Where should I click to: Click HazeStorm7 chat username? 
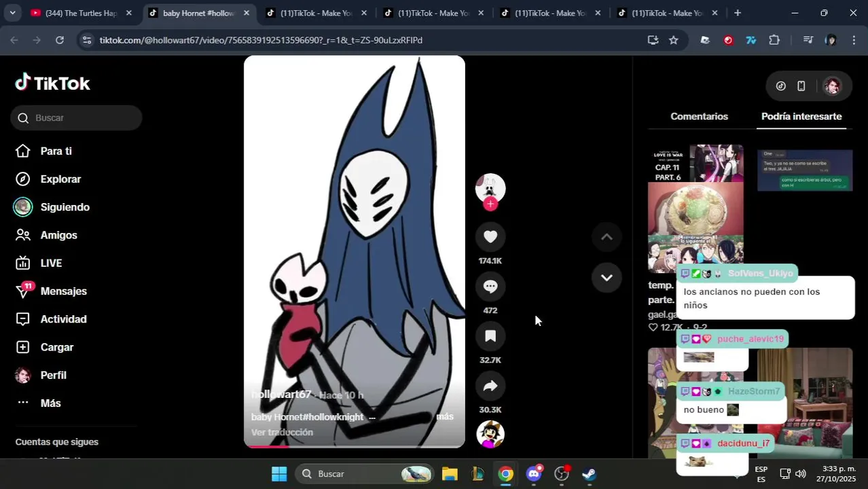pyautogui.click(x=754, y=391)
